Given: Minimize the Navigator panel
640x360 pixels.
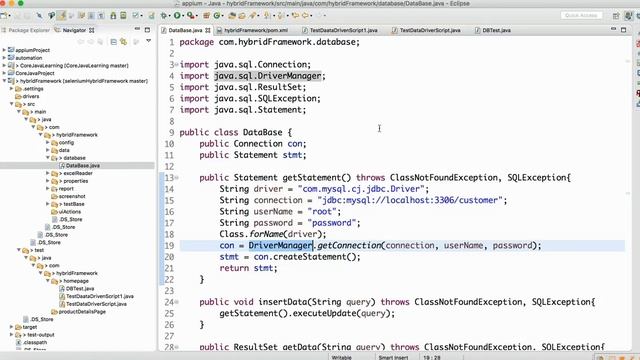Looking at the screenshot, I should [x=137, y=29].
